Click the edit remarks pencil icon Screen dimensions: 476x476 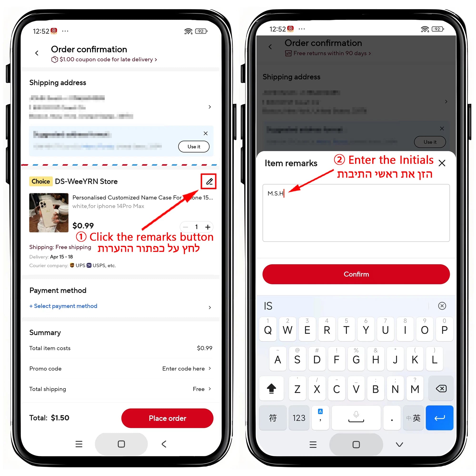coord(208,181)
